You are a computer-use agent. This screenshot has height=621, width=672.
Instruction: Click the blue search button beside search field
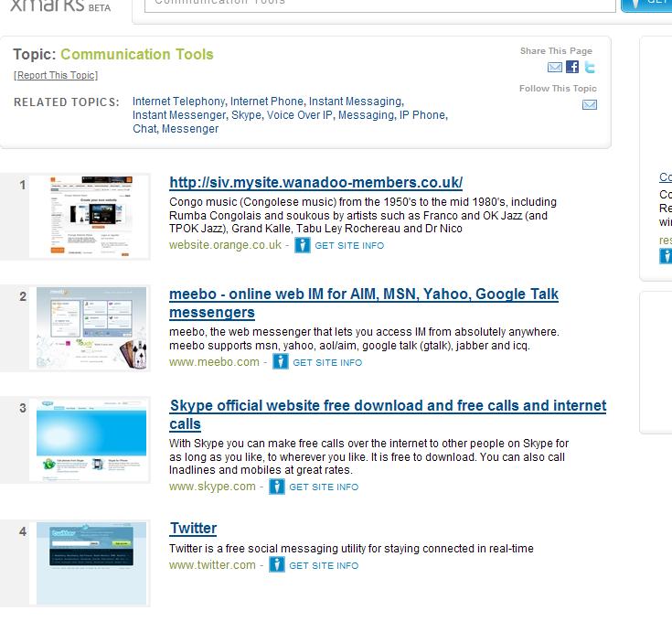click(x=646, y=5)
